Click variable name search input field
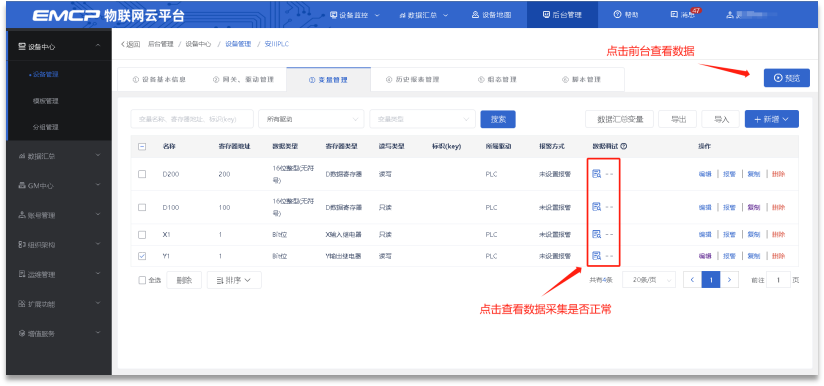This screenshot has width=824, height=386. pyautogui.click(x=192, y=119)
